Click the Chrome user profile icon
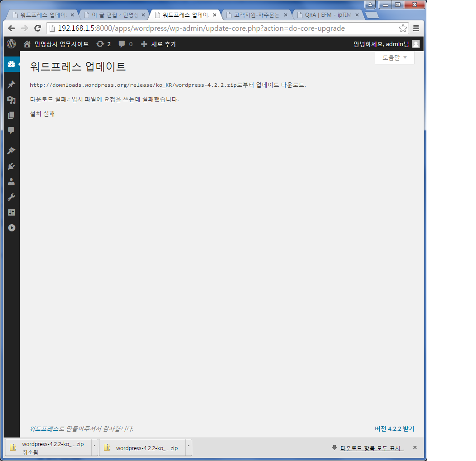The image size is (476, 461). [370, 5]
